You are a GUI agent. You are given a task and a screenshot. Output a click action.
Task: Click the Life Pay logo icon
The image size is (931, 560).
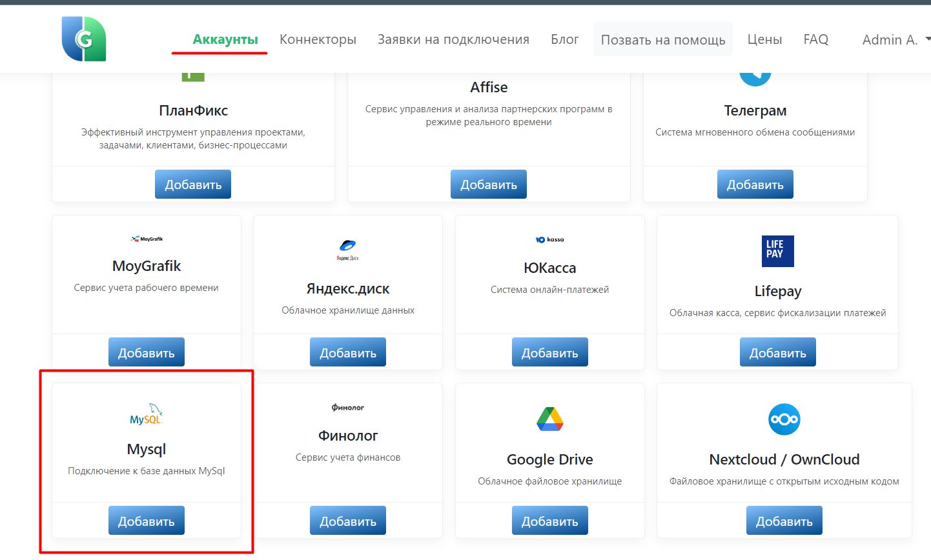pos(777,251)
